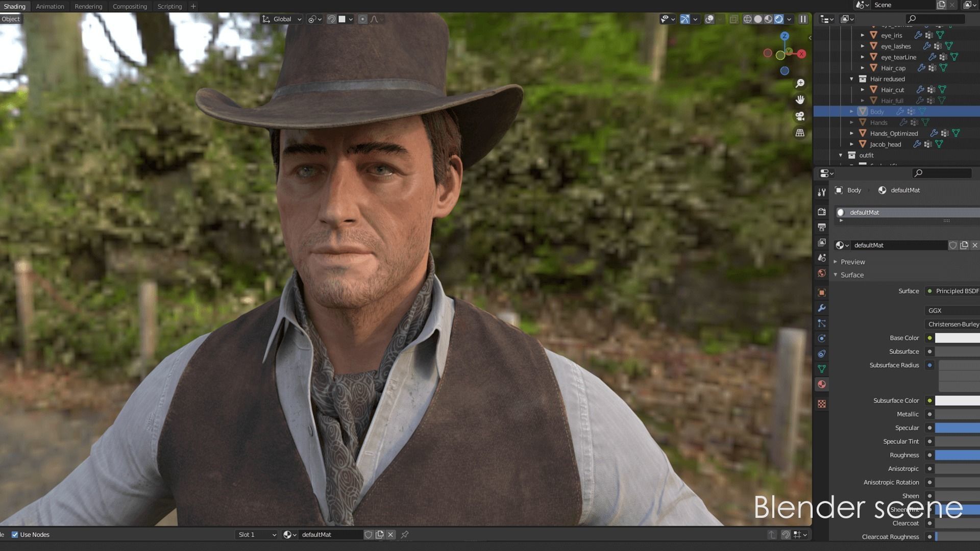This screenshot has width=980, height=551.
Task: Select rendered viewport shading mode
Action: 779,19
